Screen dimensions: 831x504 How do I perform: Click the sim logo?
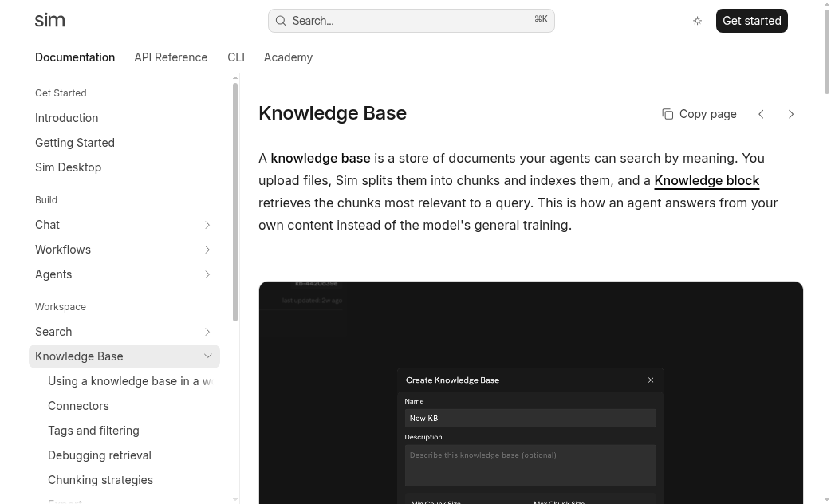(x=49, y=21)
